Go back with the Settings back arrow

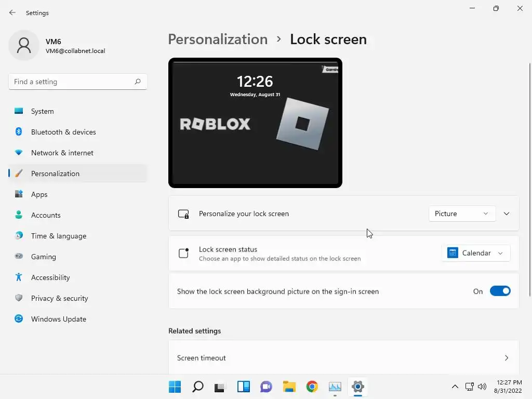point(12,13)
